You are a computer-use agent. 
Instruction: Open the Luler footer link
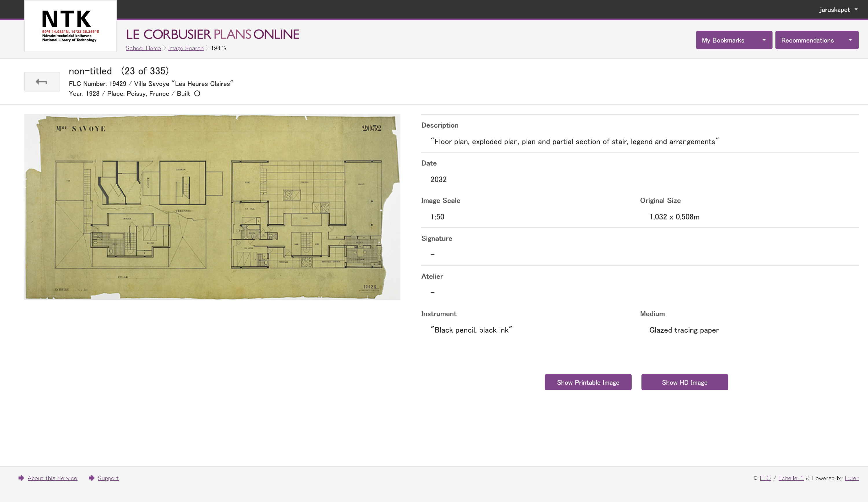click(x=852, y=478)
